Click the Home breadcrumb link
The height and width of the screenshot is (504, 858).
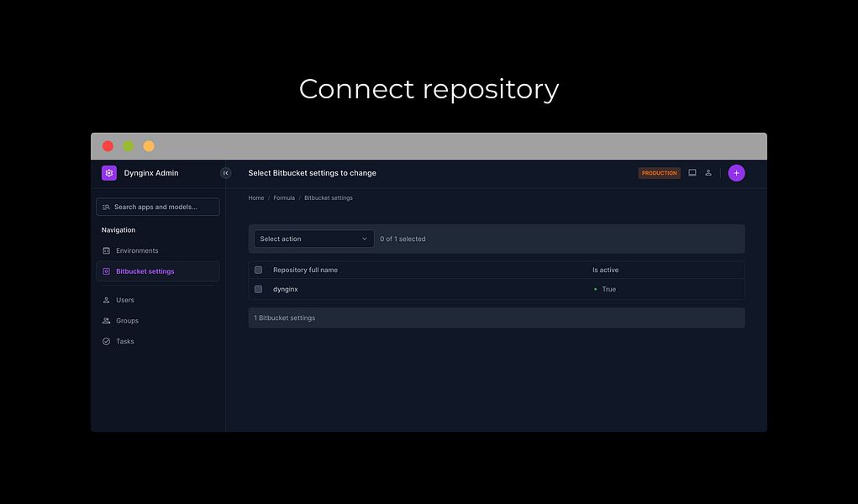[256, 198]
